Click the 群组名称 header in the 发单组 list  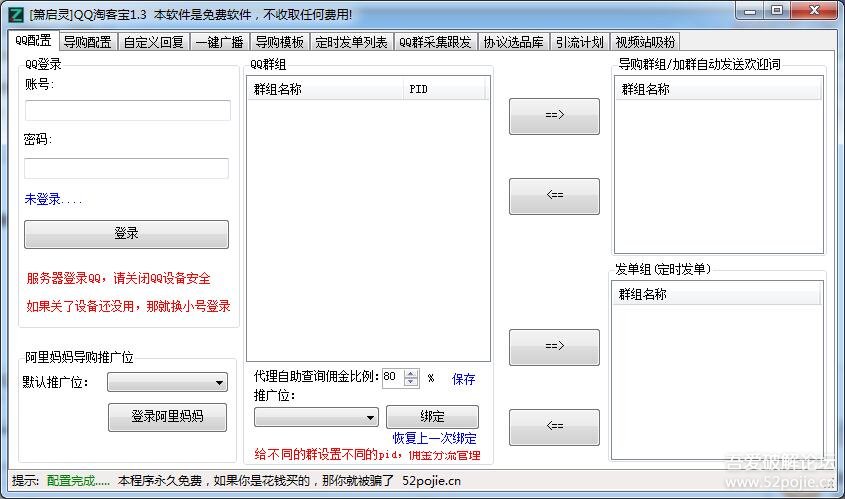coord(717,294)
